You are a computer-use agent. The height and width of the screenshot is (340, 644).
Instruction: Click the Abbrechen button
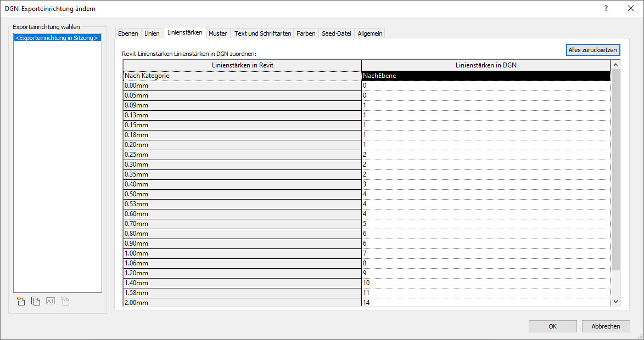[x=606, y=326]
